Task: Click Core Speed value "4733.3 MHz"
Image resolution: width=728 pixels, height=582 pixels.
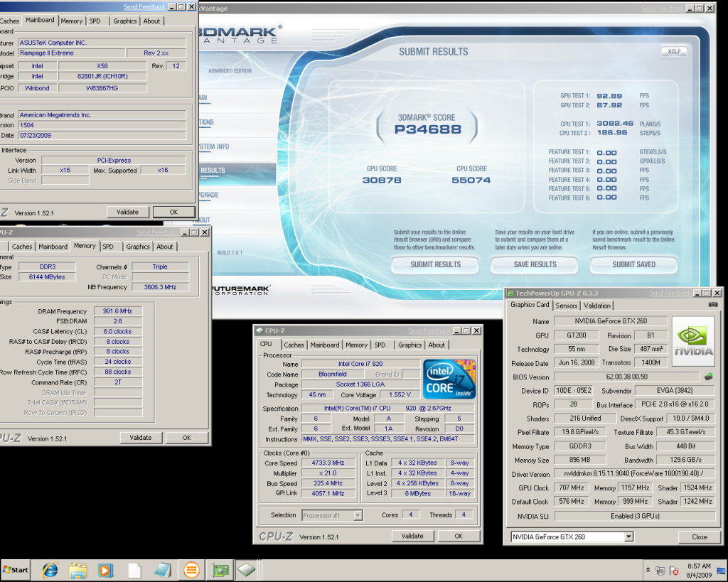Action: (x=328, y=463)
